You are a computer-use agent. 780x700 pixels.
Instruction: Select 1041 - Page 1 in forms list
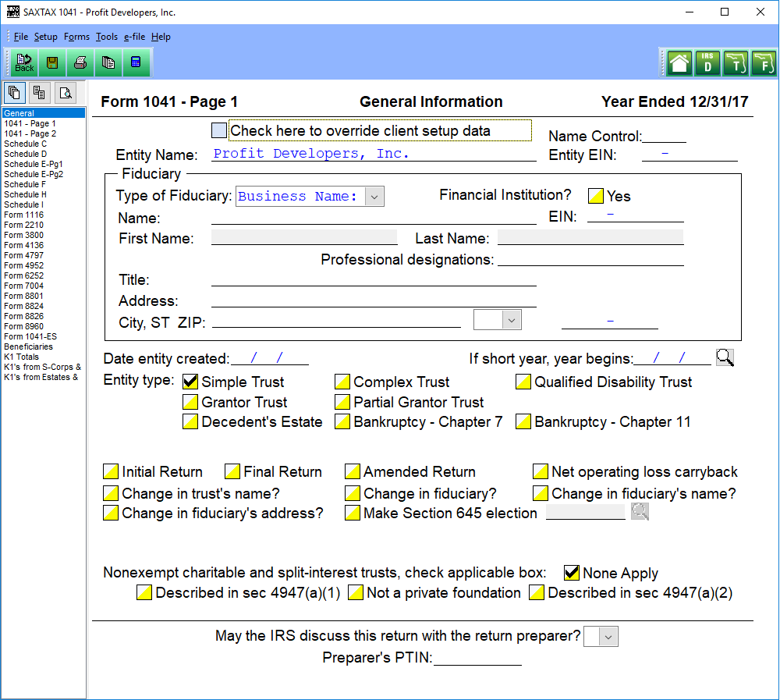[30, 123]
